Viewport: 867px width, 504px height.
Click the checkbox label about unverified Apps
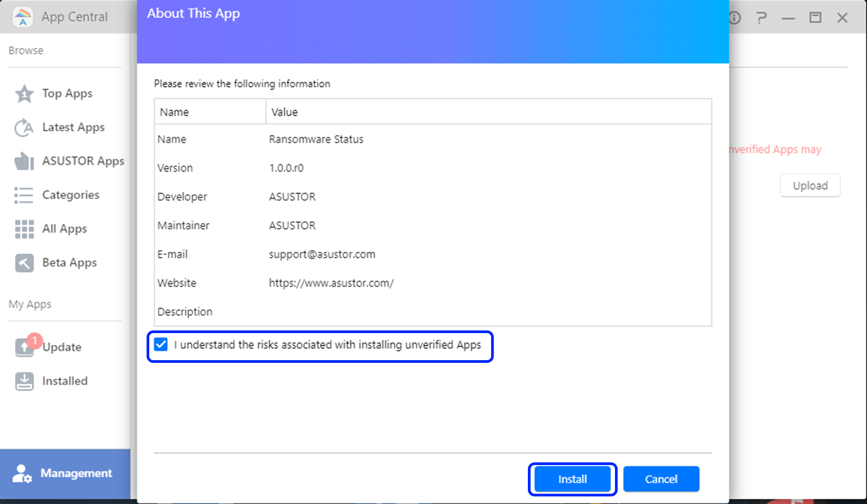(x=327, y=345)
